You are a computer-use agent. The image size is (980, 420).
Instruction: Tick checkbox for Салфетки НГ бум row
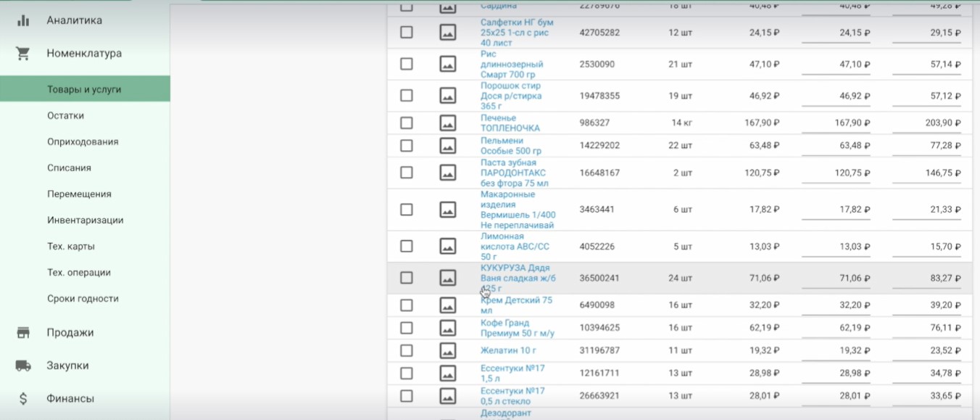click(407, 33)
